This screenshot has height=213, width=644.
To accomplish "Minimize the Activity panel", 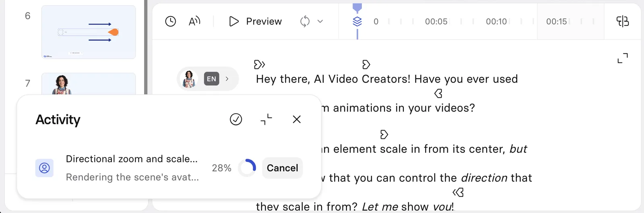I will tap(266, 119).
